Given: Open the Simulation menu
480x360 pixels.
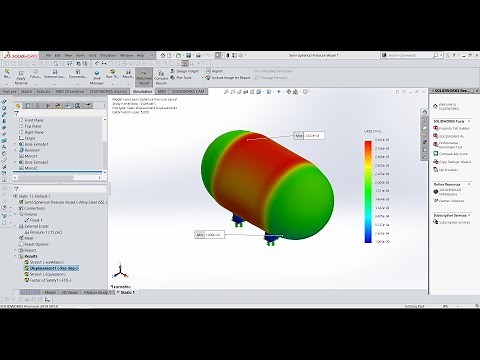Looking at the screenshot, I should point(108,55).
